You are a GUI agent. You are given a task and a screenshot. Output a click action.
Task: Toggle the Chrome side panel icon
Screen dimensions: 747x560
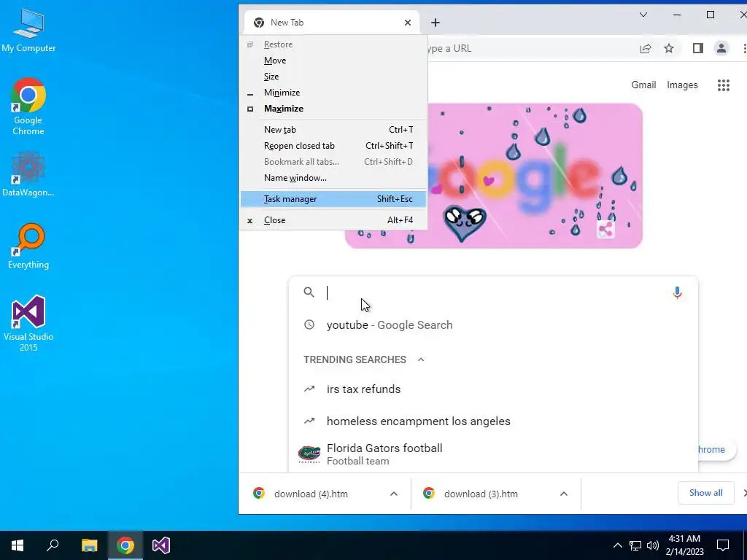tap(698, 48)
